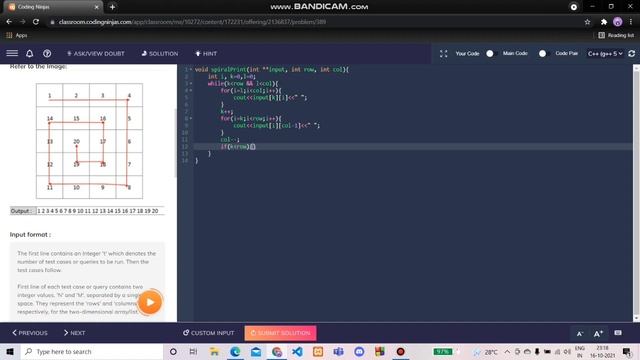The width and height of the screenshot is (640, 360).
Task: Open Task View on the taskbar
Action: 193,351
